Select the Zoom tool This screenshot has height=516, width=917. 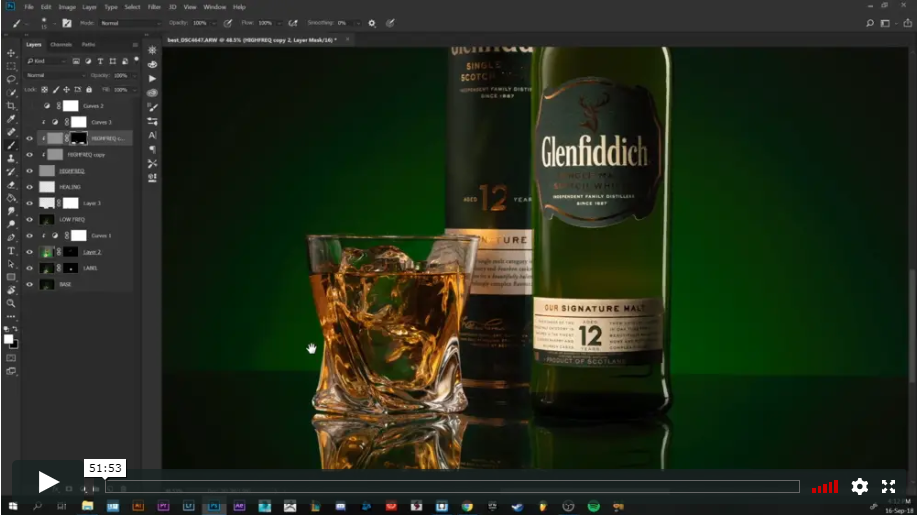point(11,303)
